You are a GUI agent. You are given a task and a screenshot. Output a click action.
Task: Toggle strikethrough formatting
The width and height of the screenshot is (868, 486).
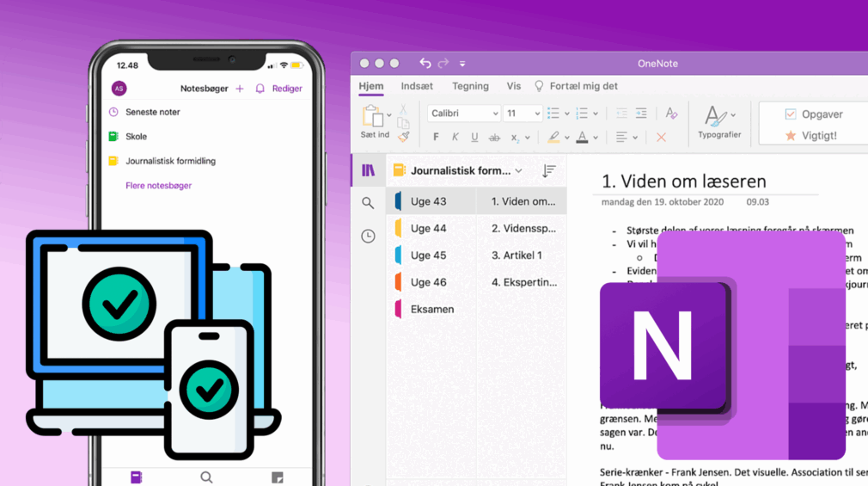494,138
